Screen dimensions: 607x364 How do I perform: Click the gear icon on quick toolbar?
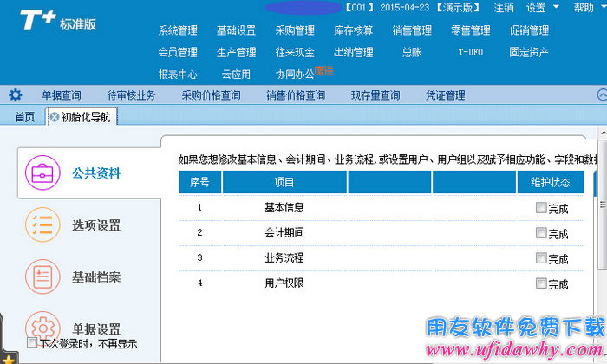pyautogui.click(x=15, y=95)
